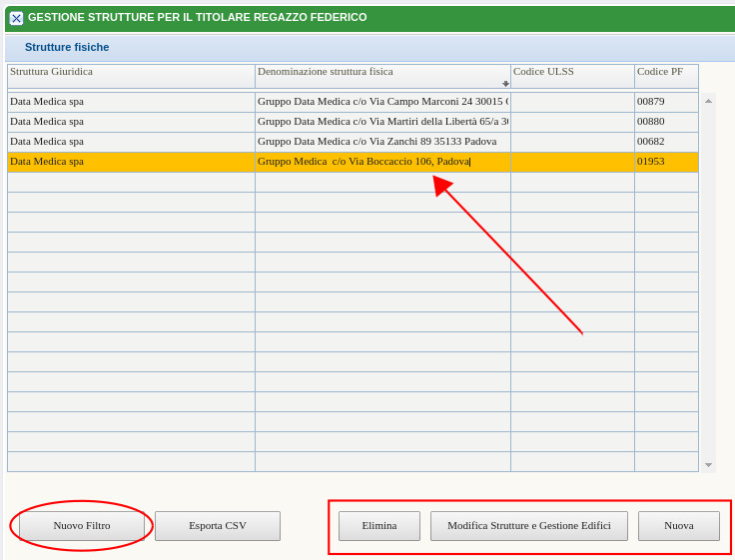The image size is (735, 560).
Task: Select the Via Zanchi 89 Padova row
Action: click(382, 142)
